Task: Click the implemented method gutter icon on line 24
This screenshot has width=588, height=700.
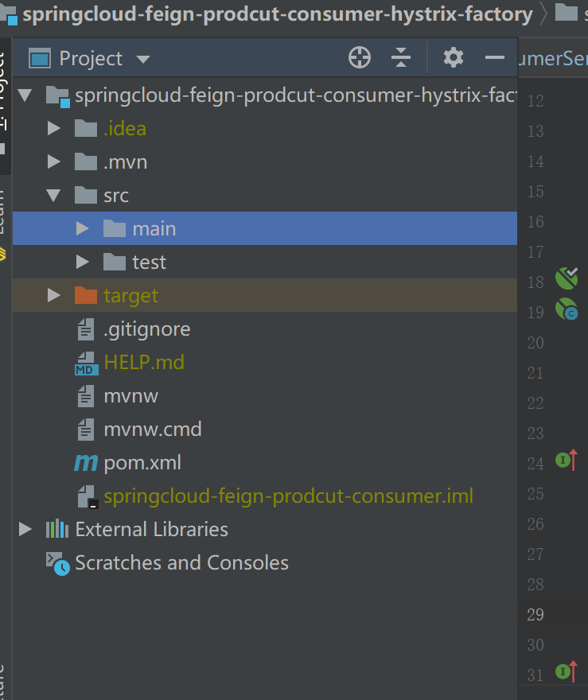Action: (567, 460)
